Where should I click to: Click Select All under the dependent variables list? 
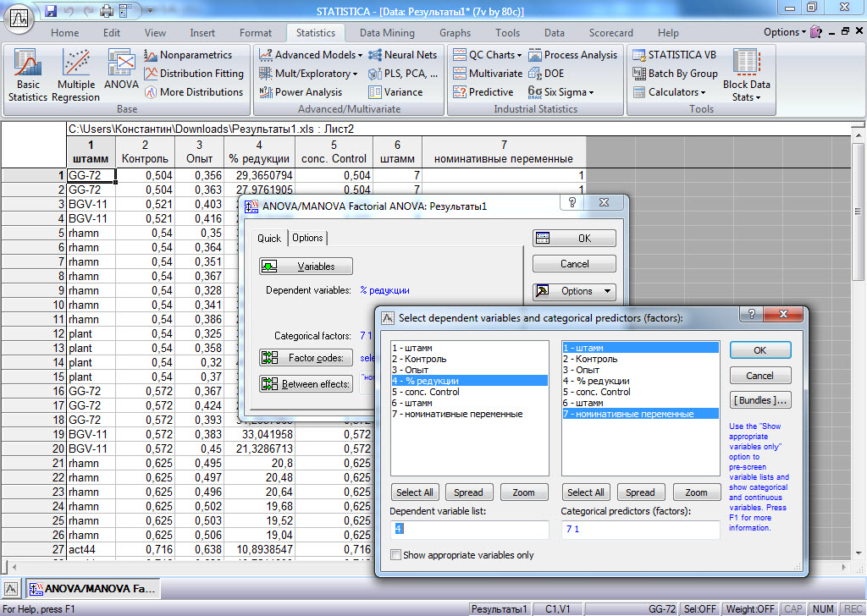(415, 492)
